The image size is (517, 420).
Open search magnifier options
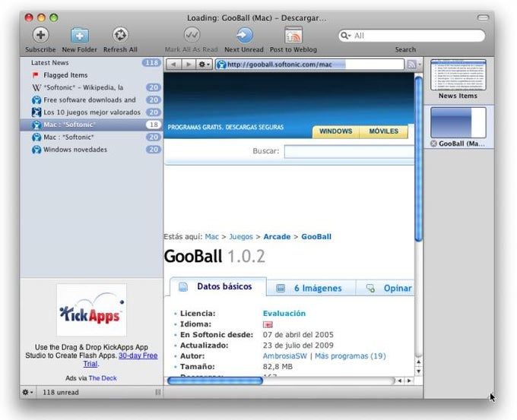point(345,36)
